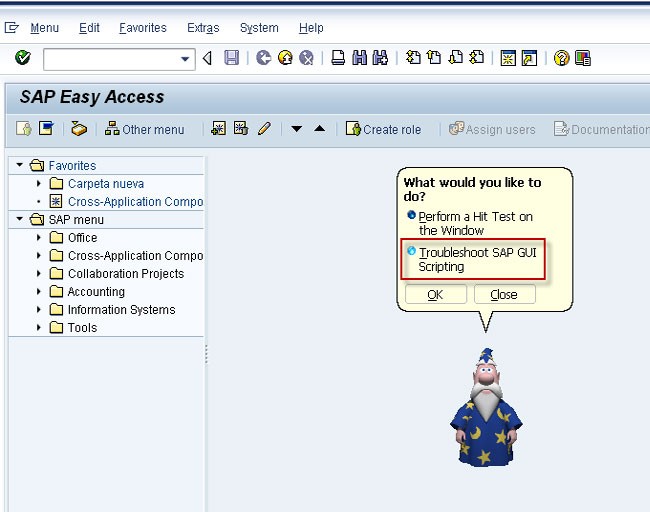Image resolution: width=650 pixels, height=512 pixels.
Task: Expand the Tools folder
Action: coord(39,327)
